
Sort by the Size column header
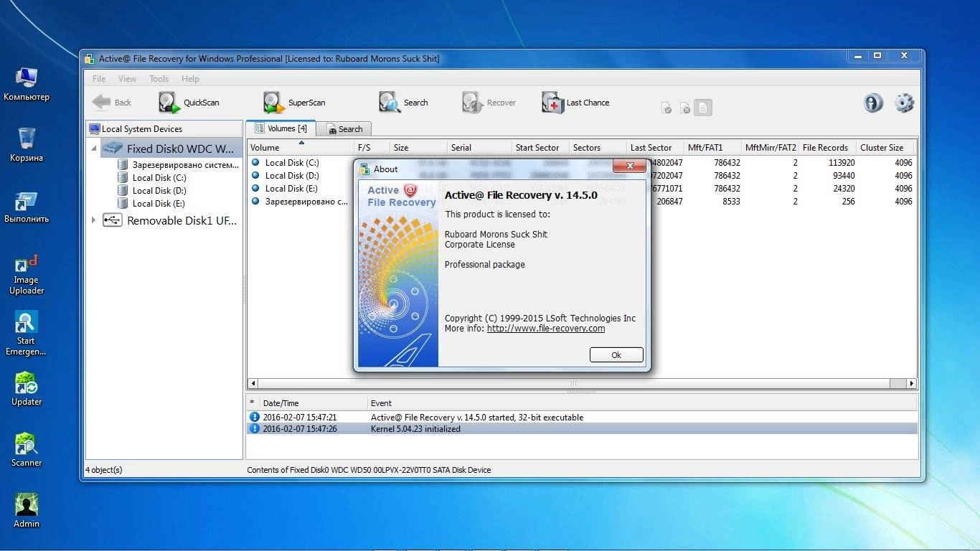(419, 148)
